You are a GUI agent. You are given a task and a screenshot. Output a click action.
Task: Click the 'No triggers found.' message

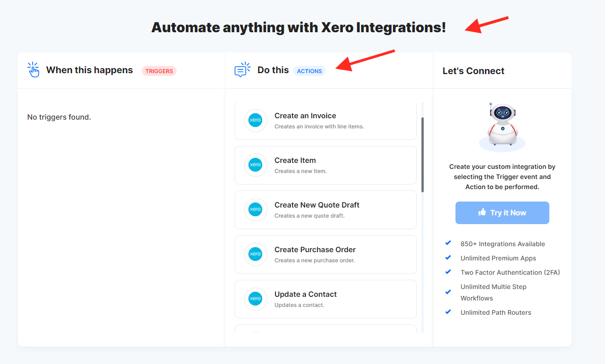pyautogui.click(x=59, y=117)
